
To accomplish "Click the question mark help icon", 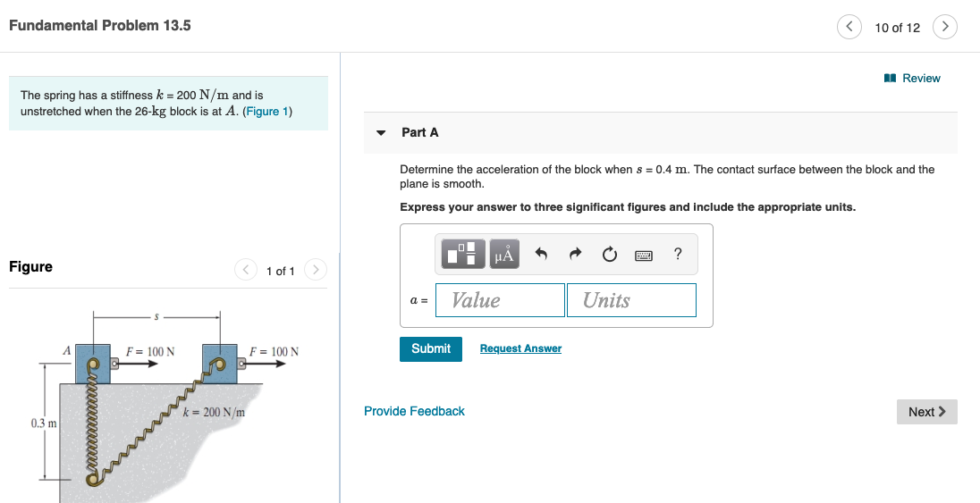I will pos(678,254).
